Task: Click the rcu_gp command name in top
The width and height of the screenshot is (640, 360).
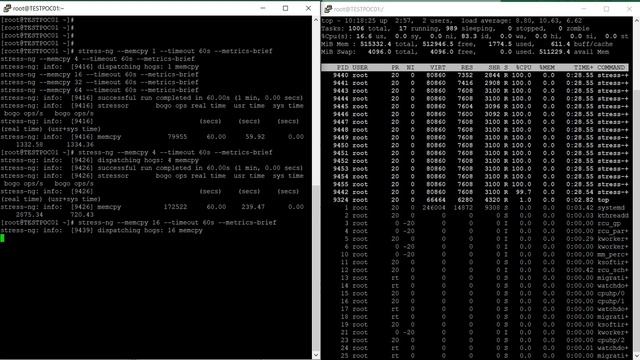Action: pyautogui.click(x=609, y=223)
